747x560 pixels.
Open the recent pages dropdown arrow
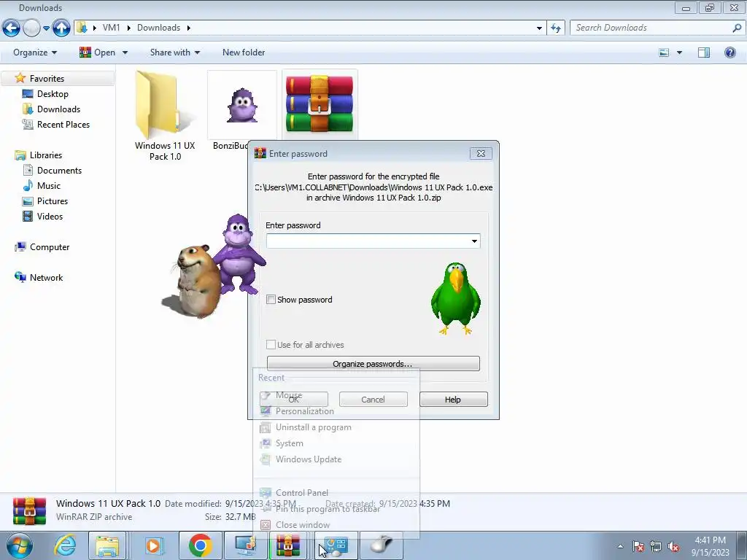click(46, 28)
